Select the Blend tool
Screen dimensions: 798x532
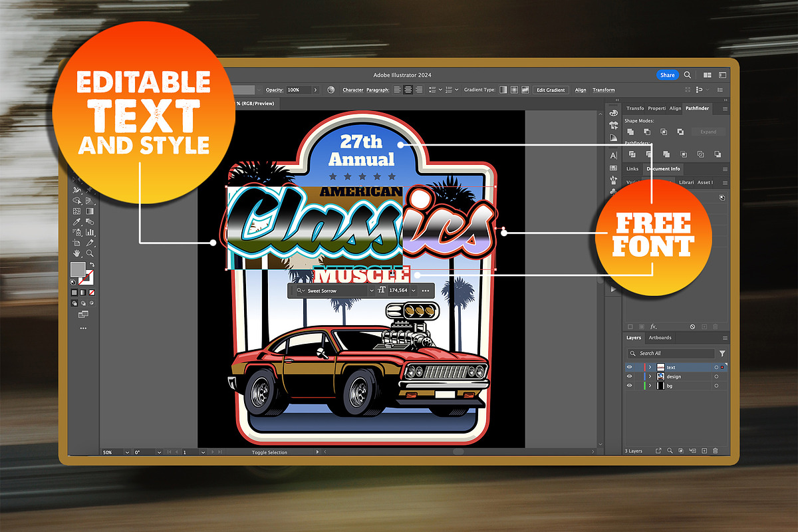point(90,221)
